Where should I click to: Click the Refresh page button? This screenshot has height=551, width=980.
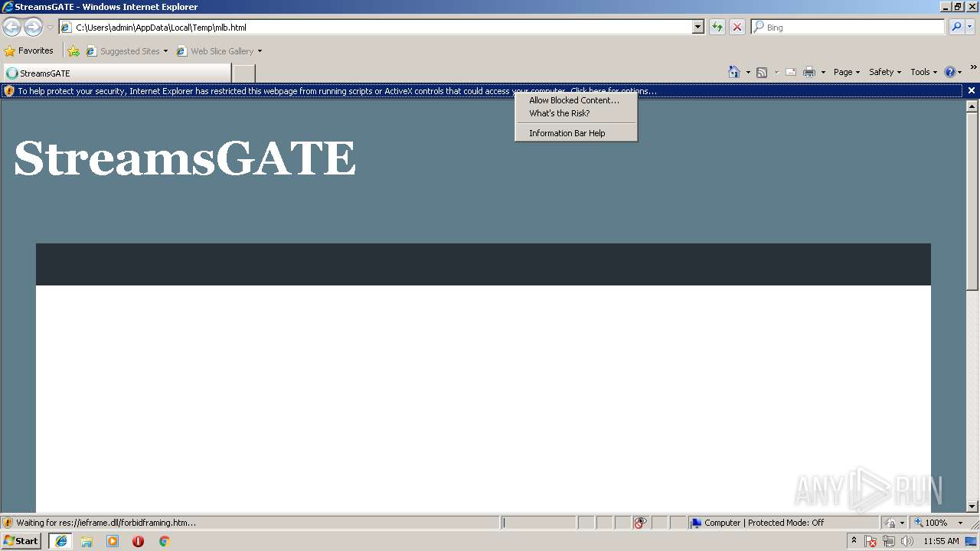(717, 28)
